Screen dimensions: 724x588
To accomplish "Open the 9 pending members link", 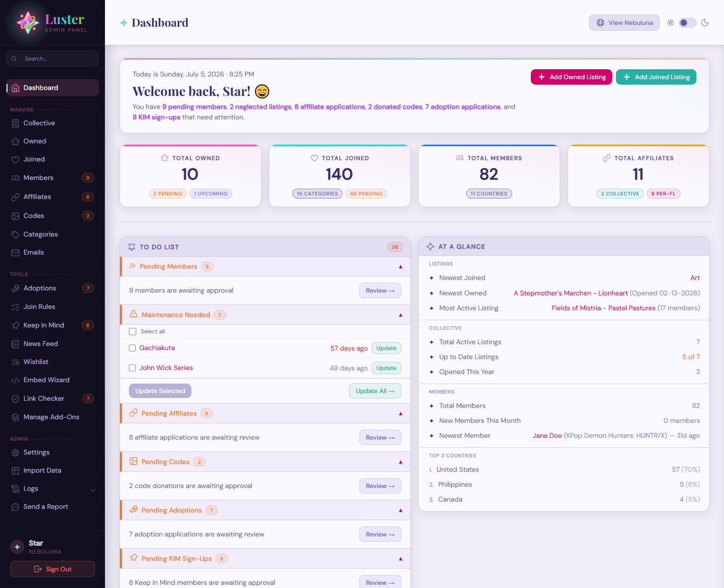I will pyautogui.click(x=195, y=107).
